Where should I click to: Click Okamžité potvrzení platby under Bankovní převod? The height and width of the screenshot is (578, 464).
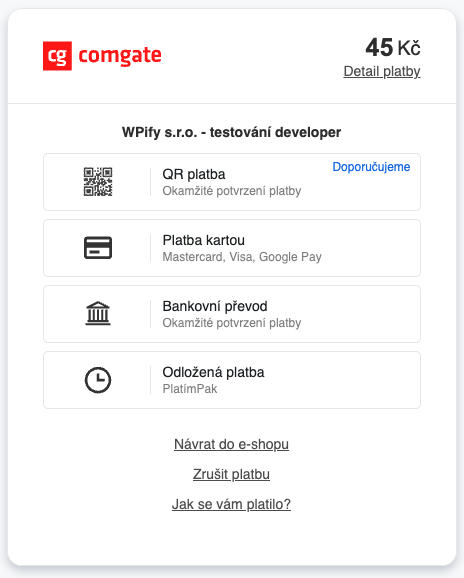tap(232, 323)
